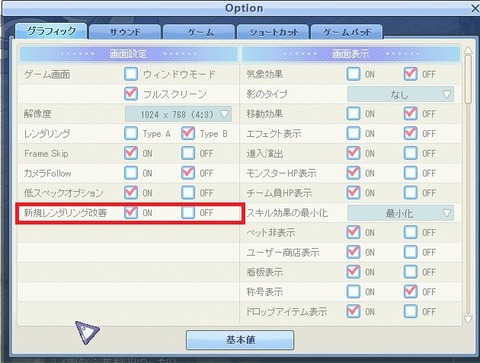Enable モンスターHP表示 ON

coord(353,173)
